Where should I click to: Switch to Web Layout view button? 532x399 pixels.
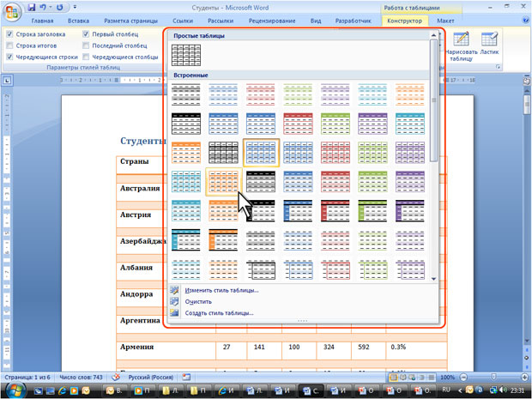click(x=412, y=378)
